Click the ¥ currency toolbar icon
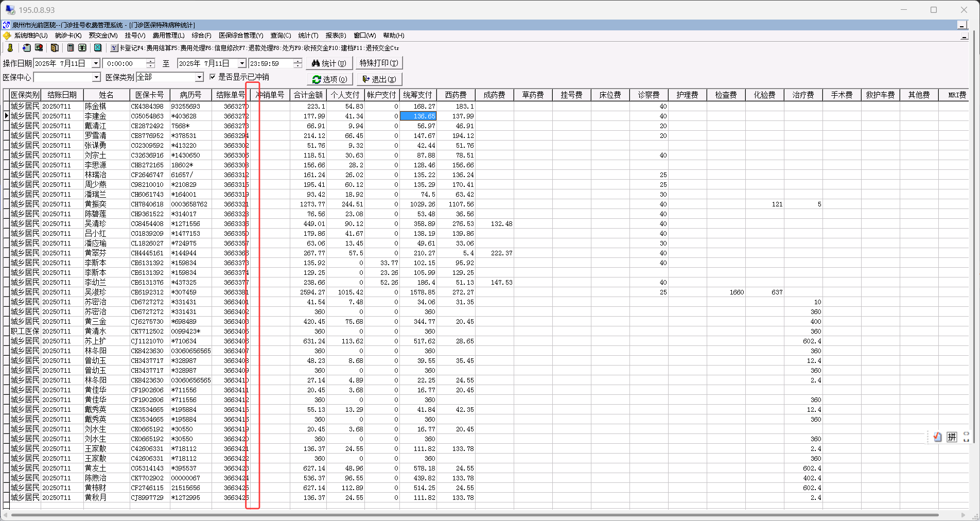Image resolution: width=980 pixels, height=521 pixels. tap(82, 48)
